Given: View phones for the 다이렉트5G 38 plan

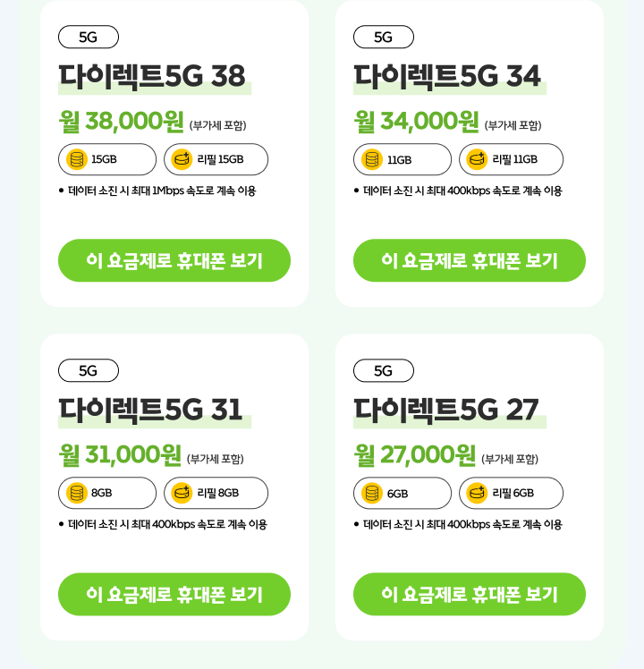Looking at the screenshot, I should (174, 260).
